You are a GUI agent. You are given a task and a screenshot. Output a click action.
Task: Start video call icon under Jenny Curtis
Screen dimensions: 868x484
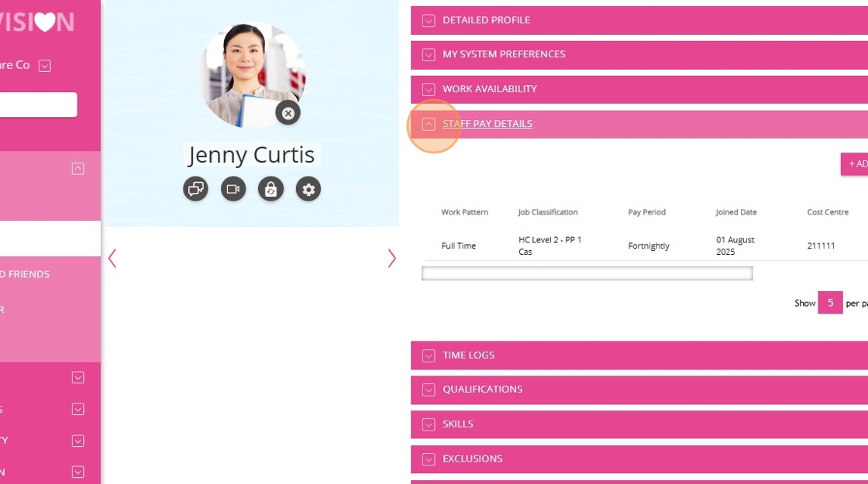pyautogui.click(x=233, y=189)
